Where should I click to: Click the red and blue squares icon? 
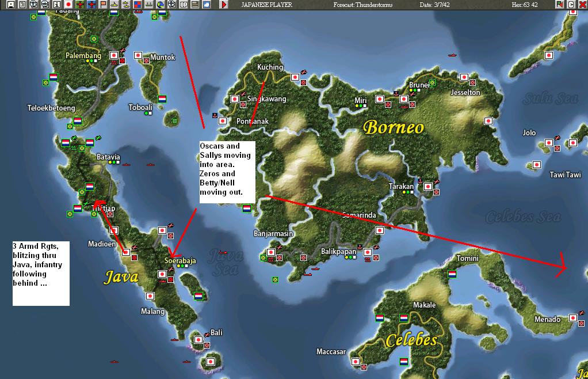coord(138,5)
